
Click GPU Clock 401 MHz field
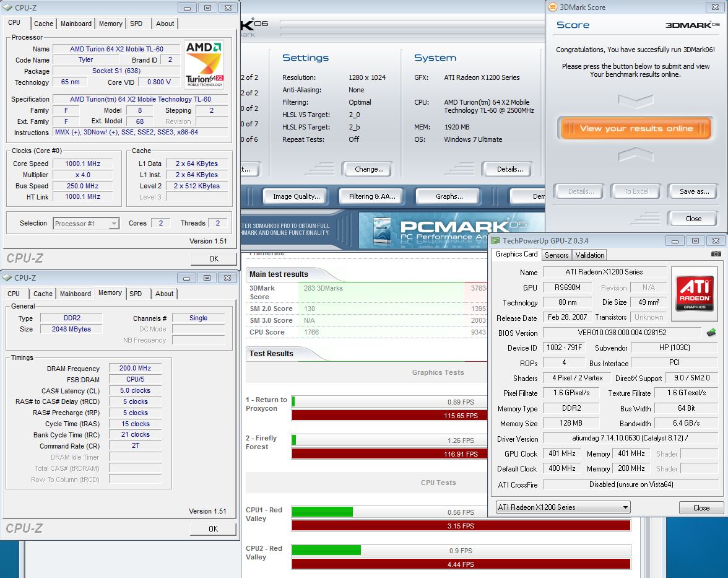[x=562, y=453]
